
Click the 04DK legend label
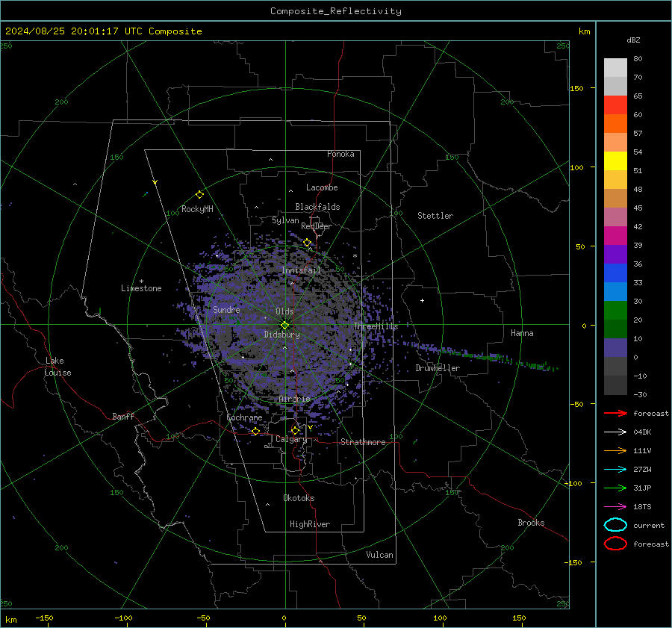coord(642,432)
